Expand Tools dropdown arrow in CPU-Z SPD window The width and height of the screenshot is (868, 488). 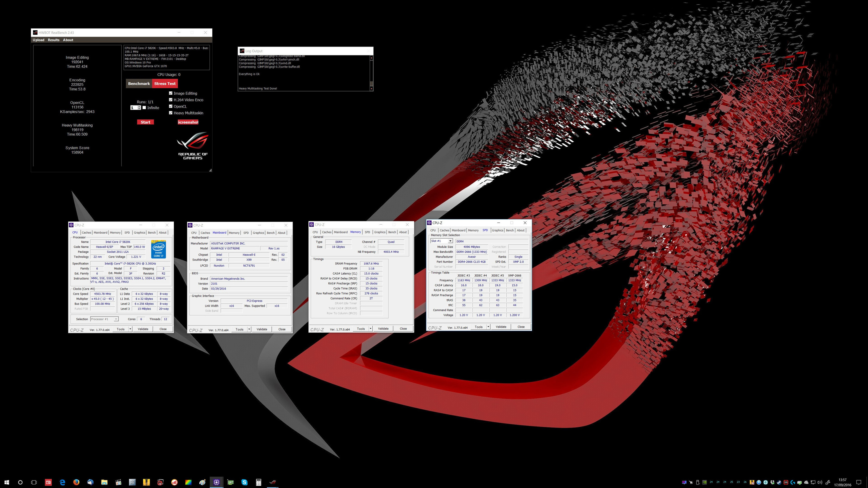tap(488, 327)
